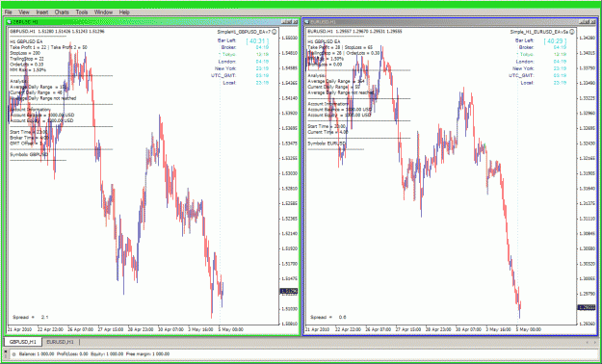Click 'Balance: 1 000.00' in terminal row
The width and height of the screenshot is (602, 364).
click(37, 354)
